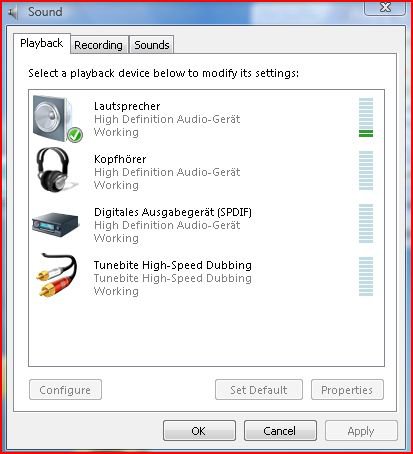Click the SPDIF device level meter

pos(366,223)
